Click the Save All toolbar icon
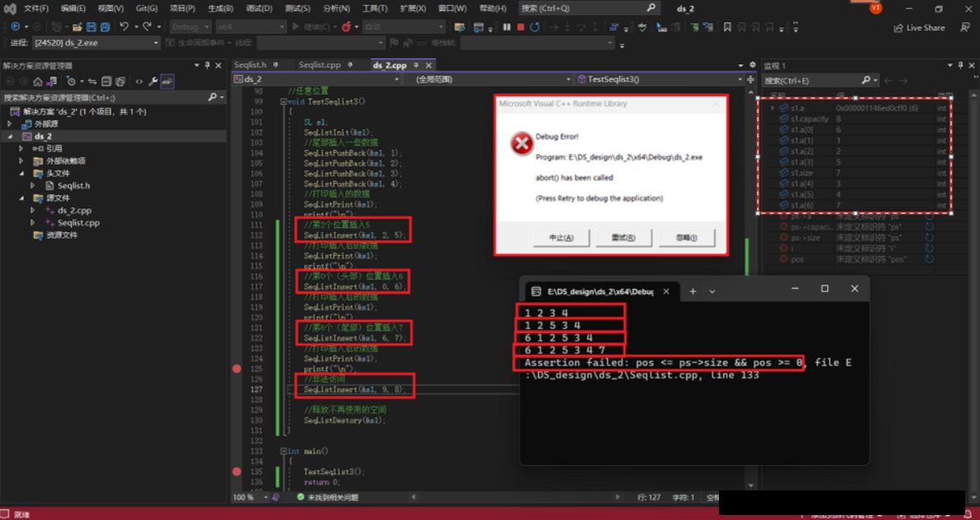Image resolution: width=980 pixels, height=520 pixels. point(105,27)
